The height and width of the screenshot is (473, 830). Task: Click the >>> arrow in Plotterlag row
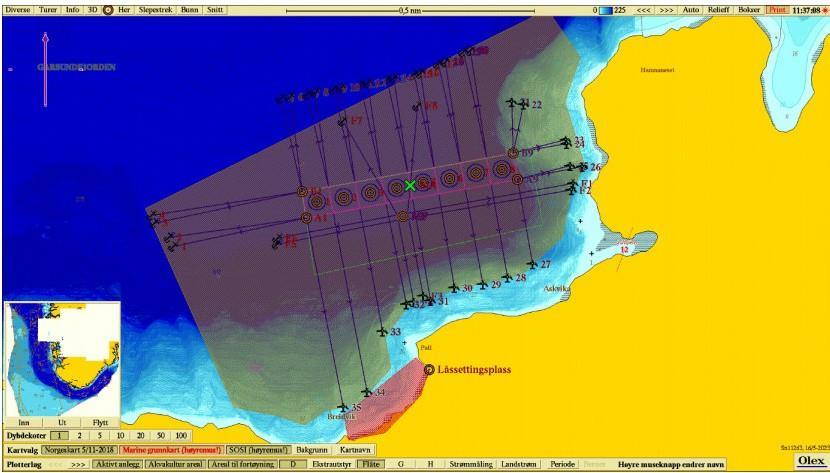click(78, 464)
